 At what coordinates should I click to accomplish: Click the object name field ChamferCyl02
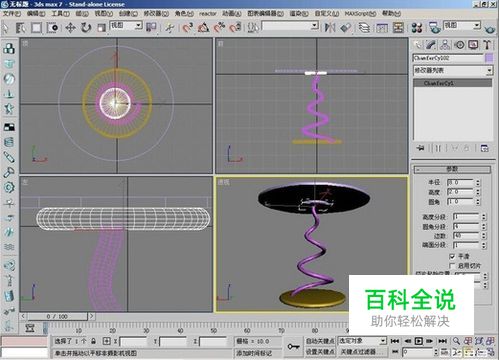click(448, 58)
